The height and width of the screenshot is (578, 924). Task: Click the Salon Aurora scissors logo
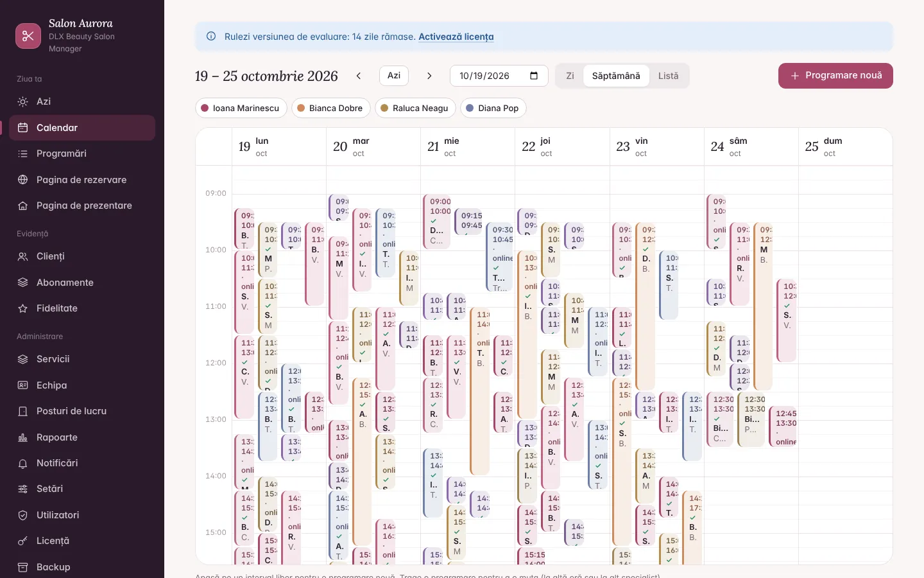(28, 36)
